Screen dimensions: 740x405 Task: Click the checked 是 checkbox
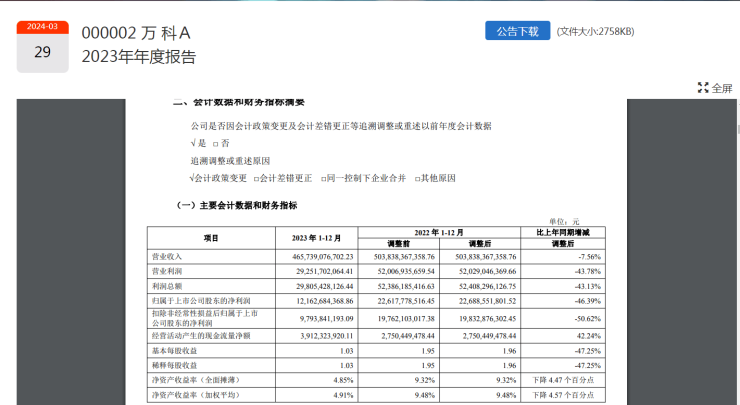point(197,143)
